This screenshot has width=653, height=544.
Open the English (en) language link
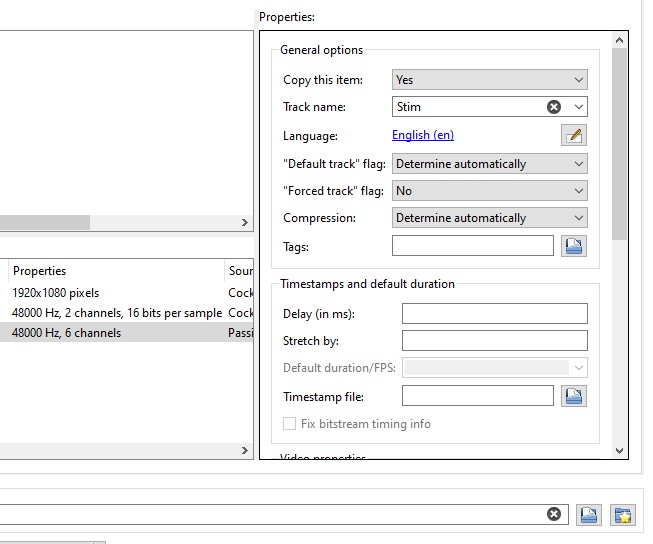coord(423,135)
